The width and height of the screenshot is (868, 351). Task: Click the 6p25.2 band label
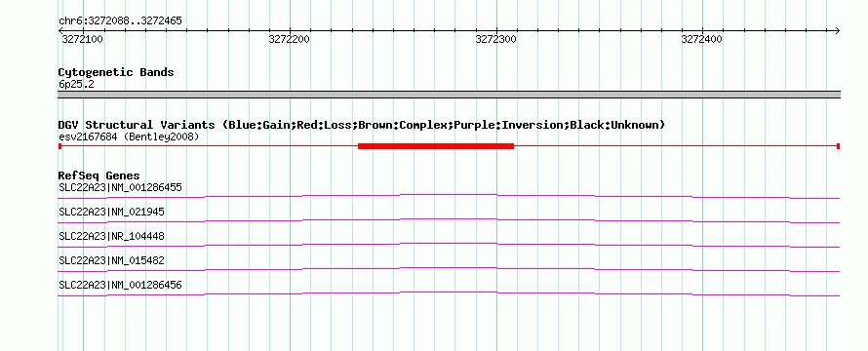point(76,85)
